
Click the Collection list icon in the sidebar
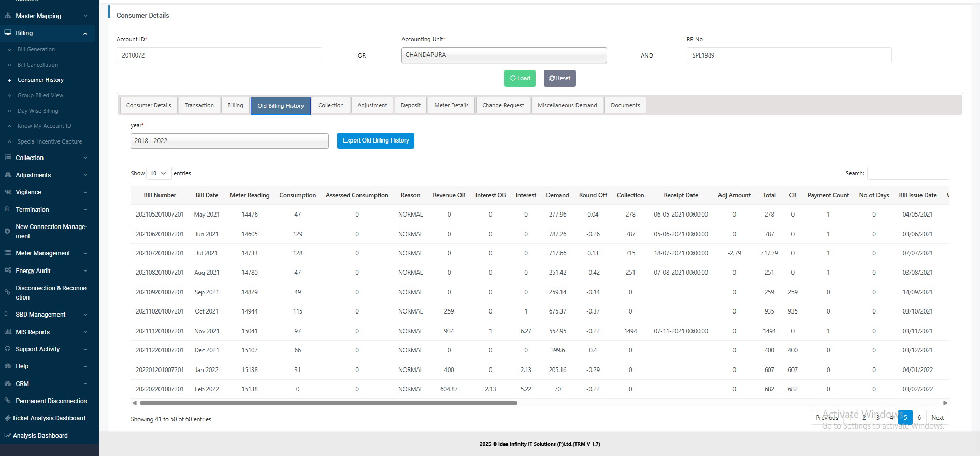8,158
